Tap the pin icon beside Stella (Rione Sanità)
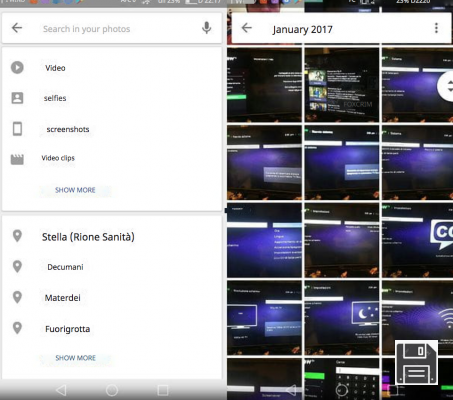This screenshot has height=400, width=453. click(x=17, y=236)
